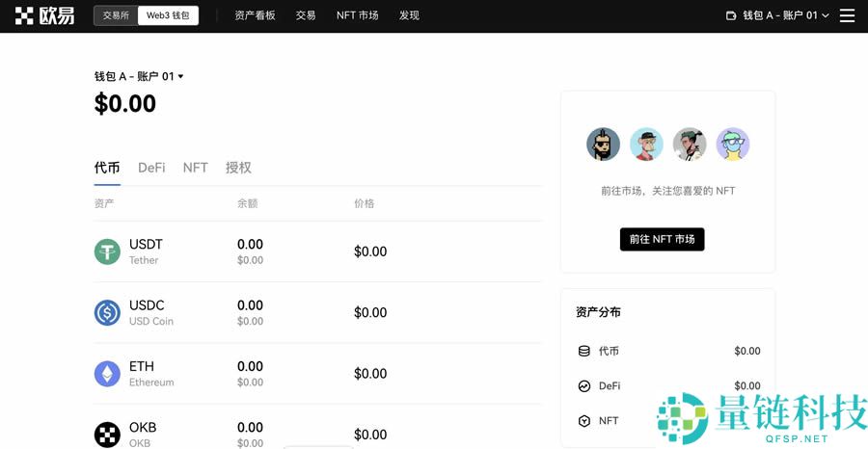Click the DeFi chart icon in 资产分布

[x=584, y=386]
